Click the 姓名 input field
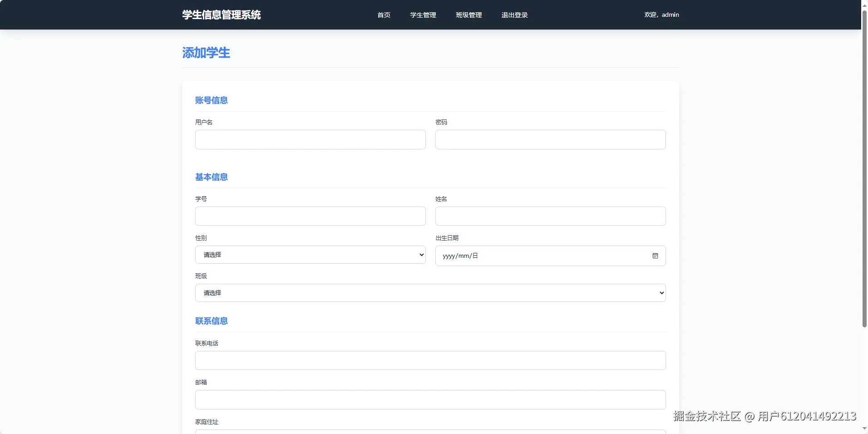868x434 pixels. (x=549, y=216)
